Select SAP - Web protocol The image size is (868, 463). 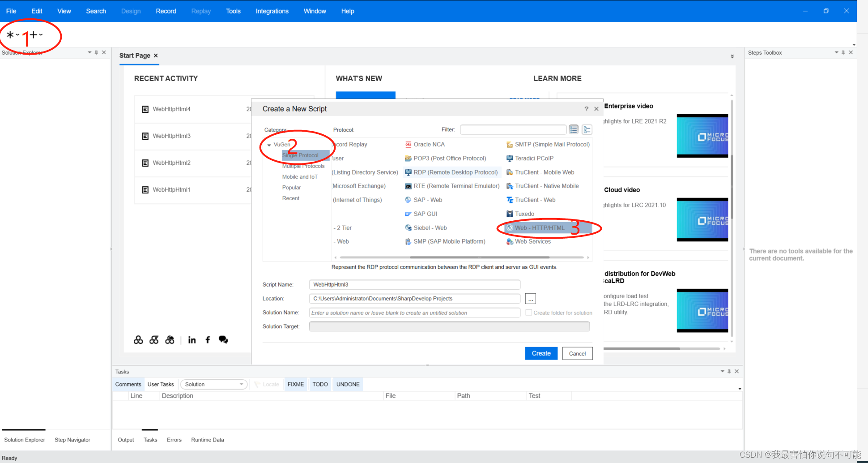pyautogui.click(x=423, y=200)
